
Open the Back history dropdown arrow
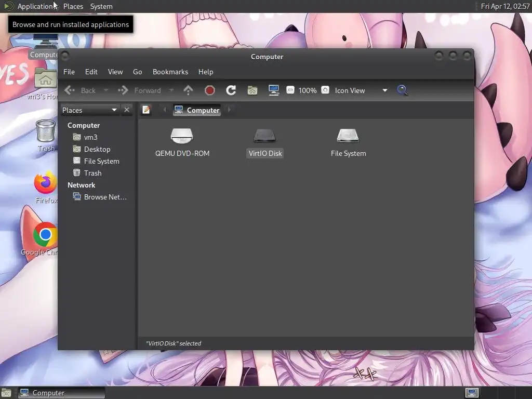(x=106, y=90)
